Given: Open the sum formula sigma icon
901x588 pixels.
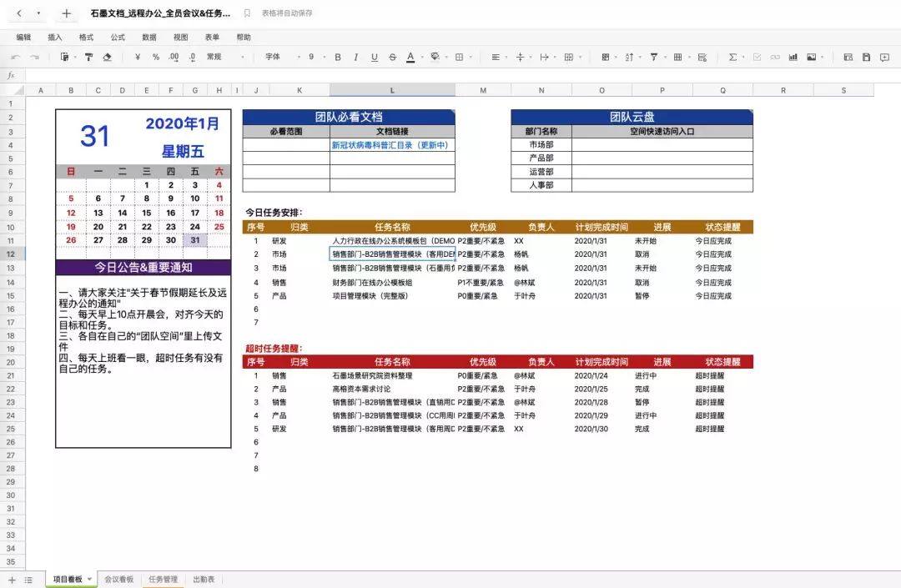Looking at the screenshot, I should click(732, 58).
